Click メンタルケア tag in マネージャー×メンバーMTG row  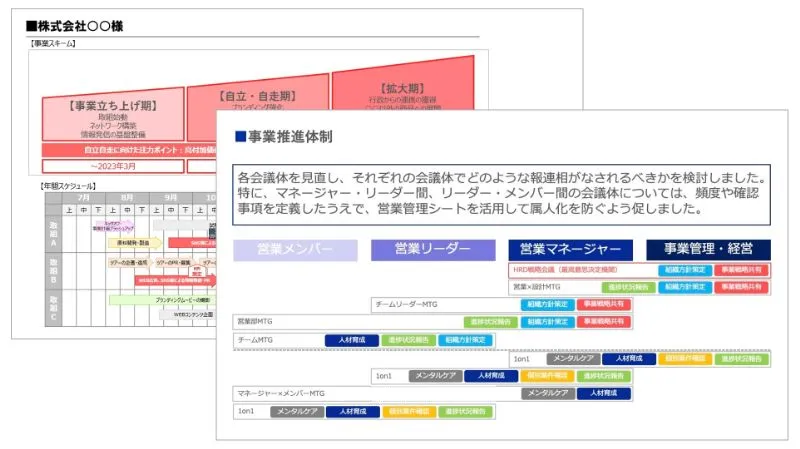coord(547,393)
